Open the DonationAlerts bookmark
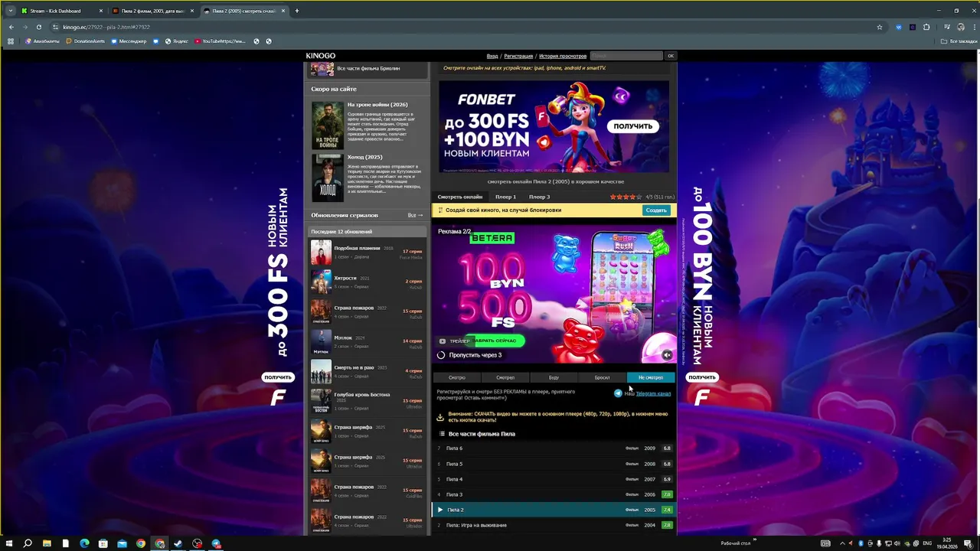 [85, 41]
